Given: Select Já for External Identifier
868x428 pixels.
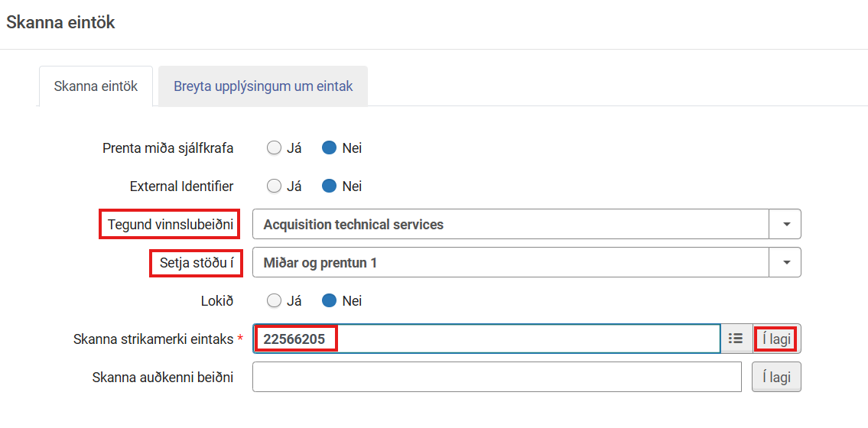Looking at the screenshot, I should [274, 186].
